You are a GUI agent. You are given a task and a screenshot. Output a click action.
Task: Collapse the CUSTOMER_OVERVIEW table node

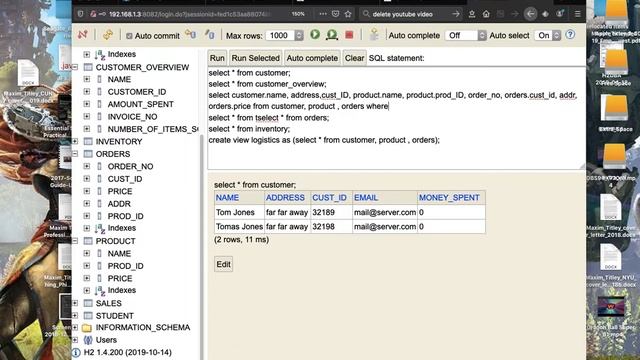pyautogui.click(x=75, y=67)
